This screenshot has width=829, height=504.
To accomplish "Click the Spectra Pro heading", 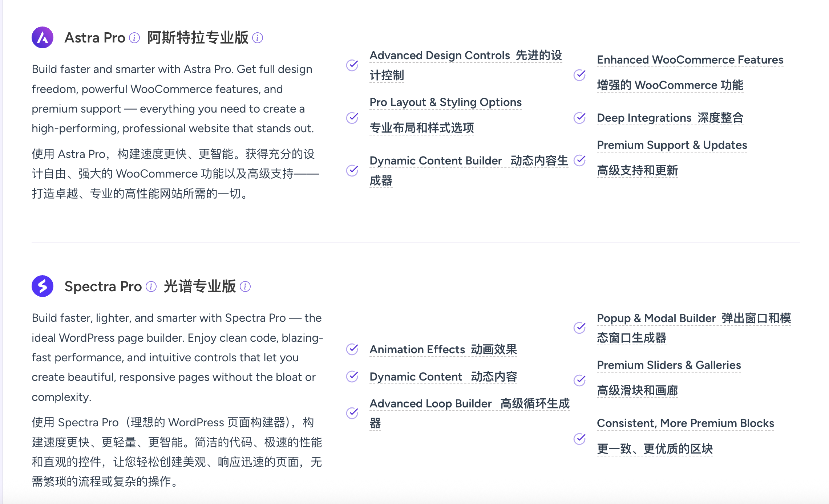I will coord(103,286).
